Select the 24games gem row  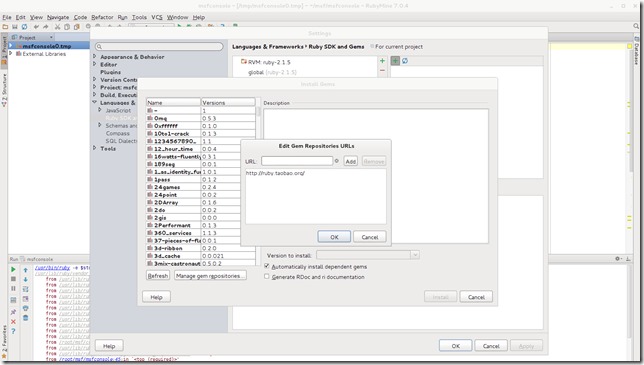coord(201,187)
